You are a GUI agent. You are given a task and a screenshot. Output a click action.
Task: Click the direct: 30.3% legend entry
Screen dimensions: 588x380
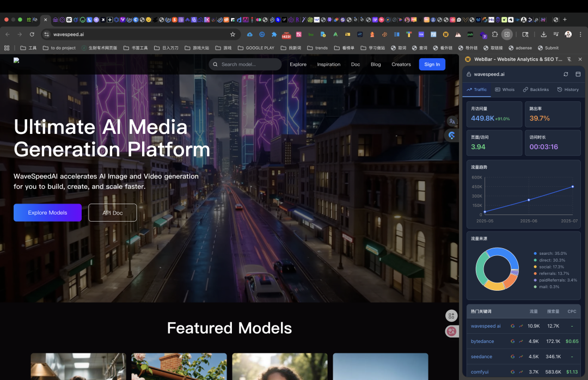pyautogui.click(x=549, y=260)
